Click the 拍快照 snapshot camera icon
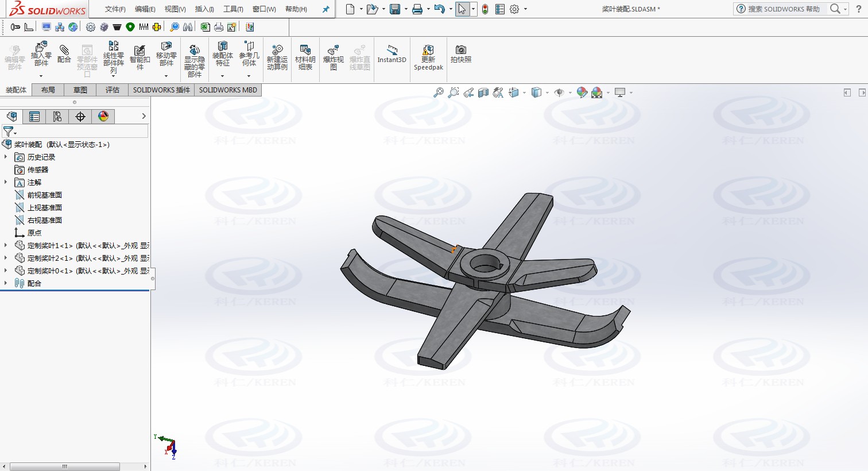This screenshot has height=471, width=868. click(x=460, y=53)
